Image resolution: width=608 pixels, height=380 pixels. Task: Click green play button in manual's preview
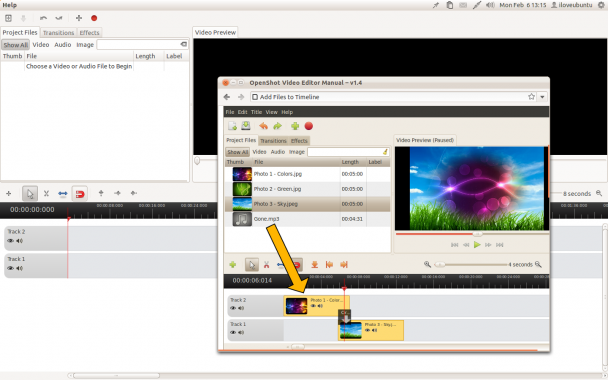[477, 245]
